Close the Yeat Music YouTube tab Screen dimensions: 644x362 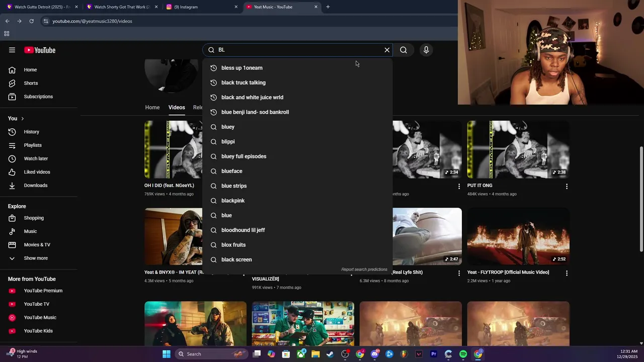pos(316,7)
